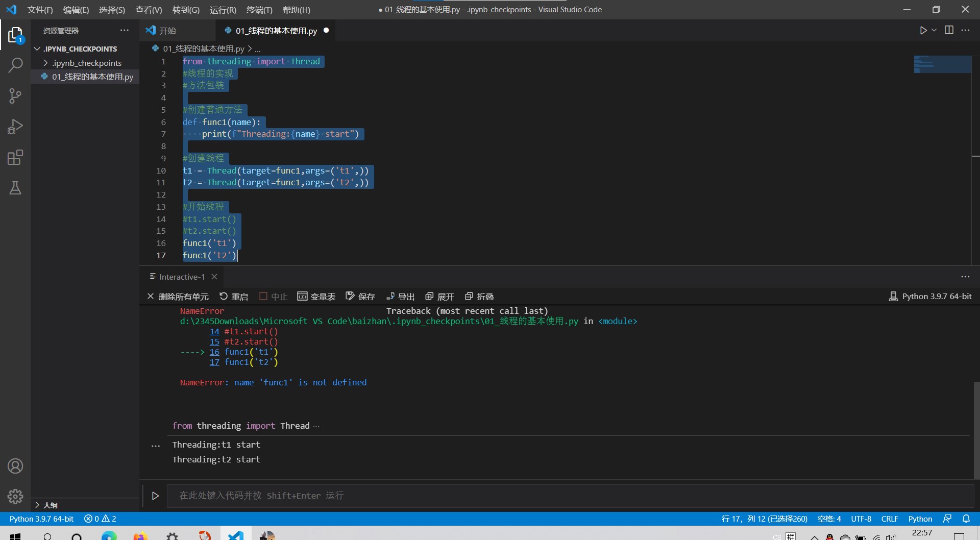
Task: Open cell ellipsis beside Threading output
Action: point(156,446)
